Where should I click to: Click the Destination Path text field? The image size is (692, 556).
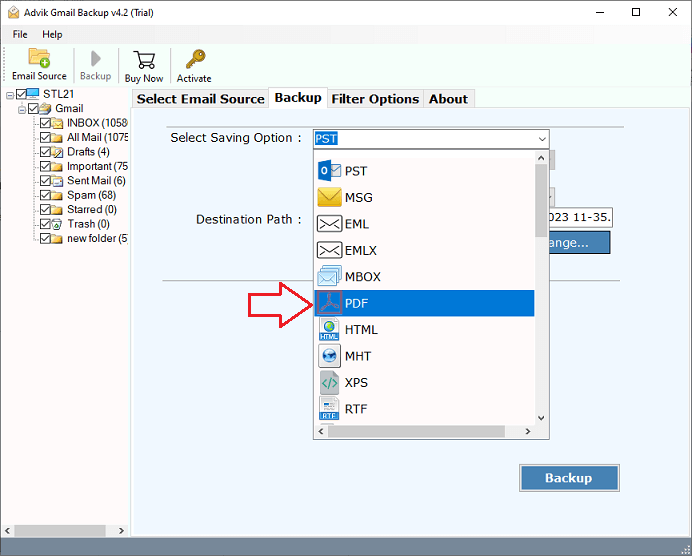click(580, 217)
